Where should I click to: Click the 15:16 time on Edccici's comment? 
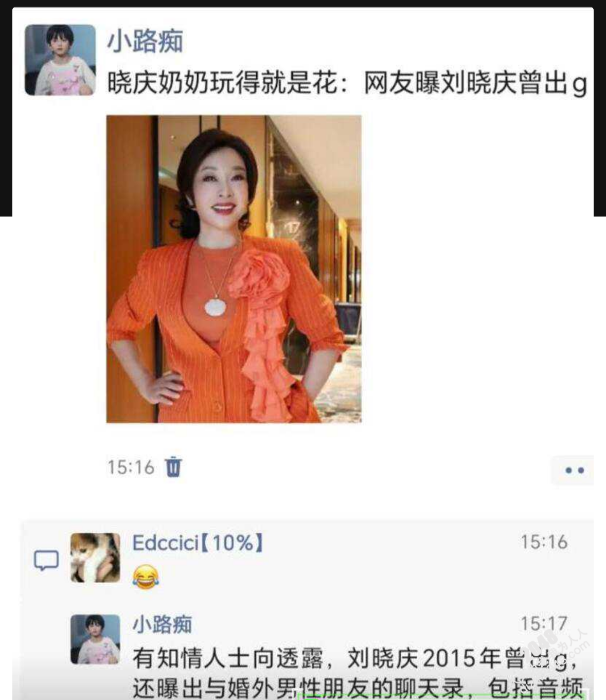click(x=544, y=542)
